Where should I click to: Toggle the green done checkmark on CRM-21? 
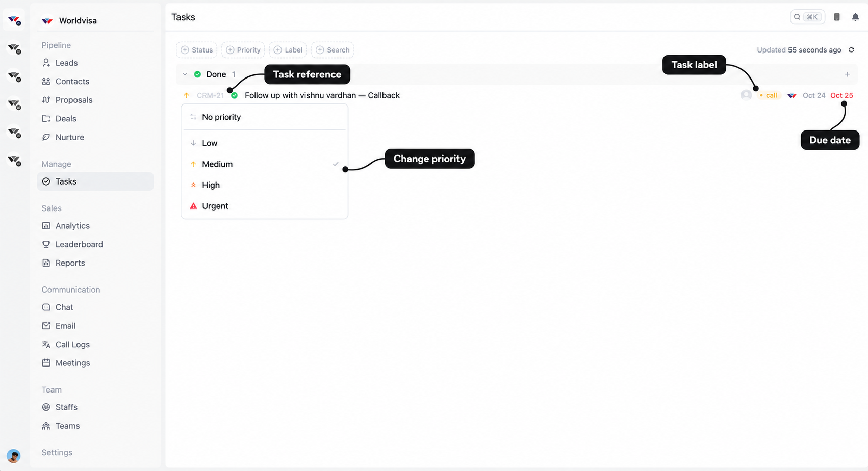pyautogui.click(x=235, y=95)
